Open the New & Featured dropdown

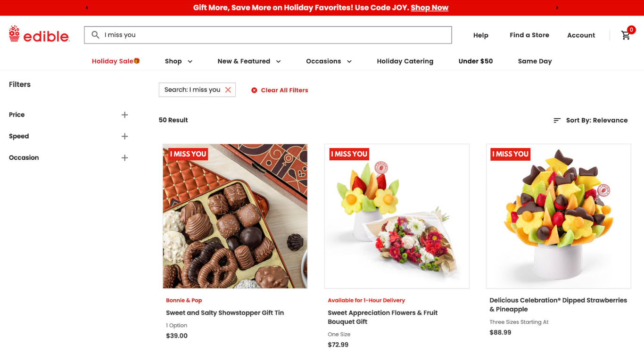click(249, 61)
